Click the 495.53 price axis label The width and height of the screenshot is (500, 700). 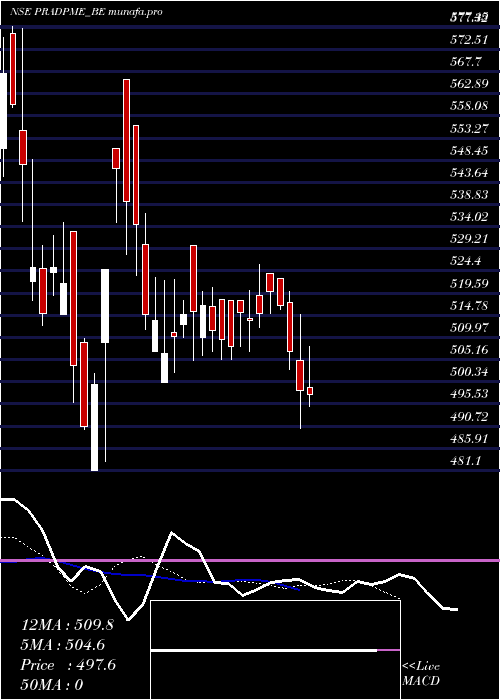pos(469,395)
